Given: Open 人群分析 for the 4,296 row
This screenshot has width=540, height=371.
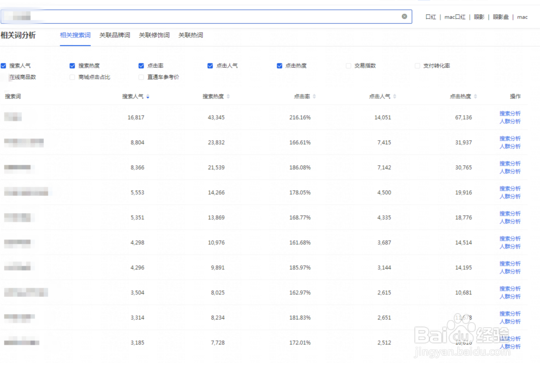Looking at the screenshot, I should [510, 271].
